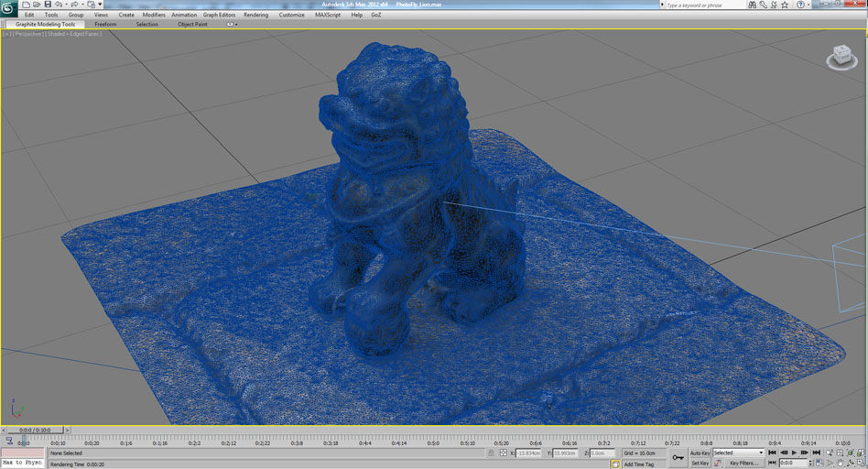868x469 pixels.
Task: Click the MAXScript mini listener field
Action: pos(22,463)
